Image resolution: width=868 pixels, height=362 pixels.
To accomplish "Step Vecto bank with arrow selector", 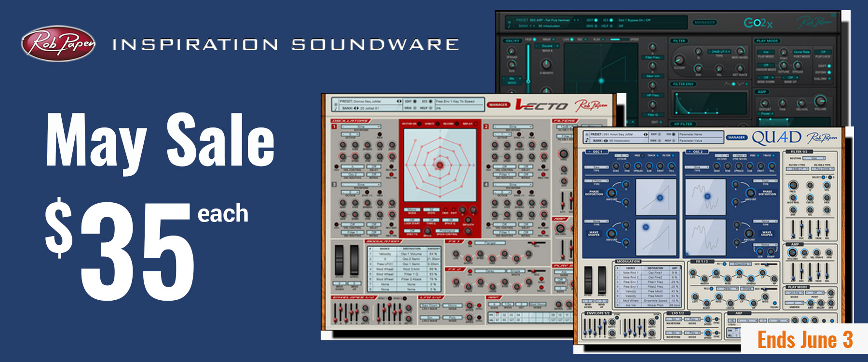I will [x=356, y=108].
